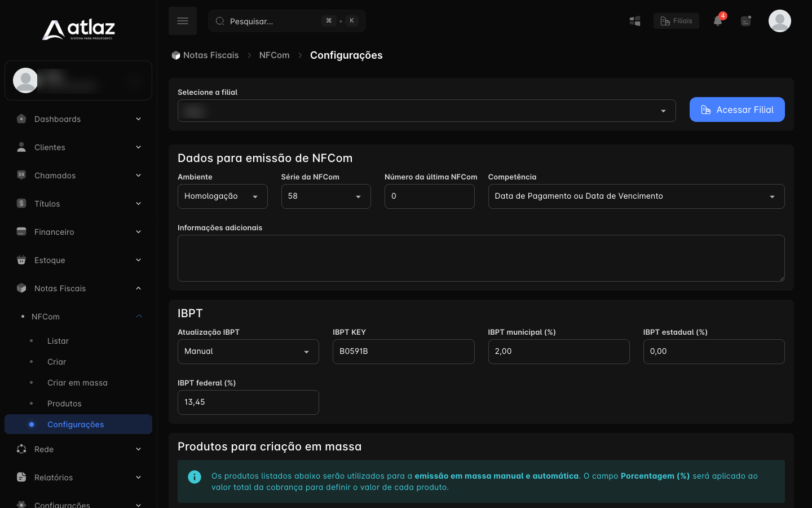The image size is (812, 508).
Task: Open the user avatar menu top right
Action: pos(780,21)
